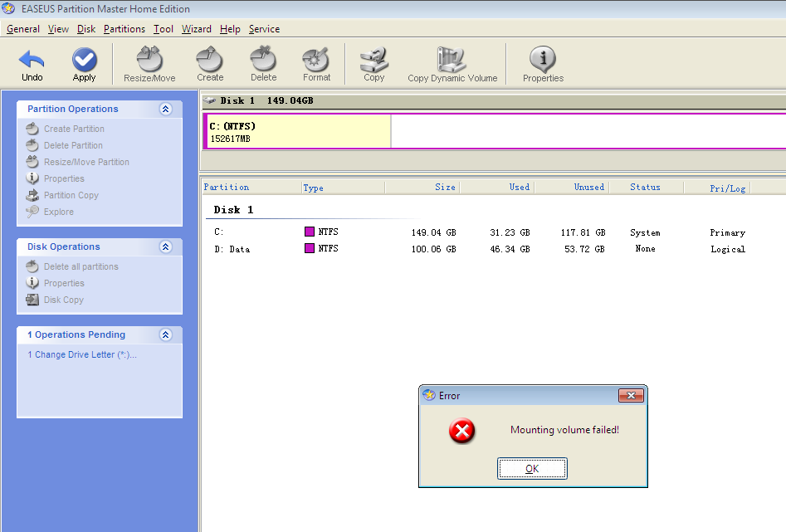Open the Wizard menu

click(197, 29)
